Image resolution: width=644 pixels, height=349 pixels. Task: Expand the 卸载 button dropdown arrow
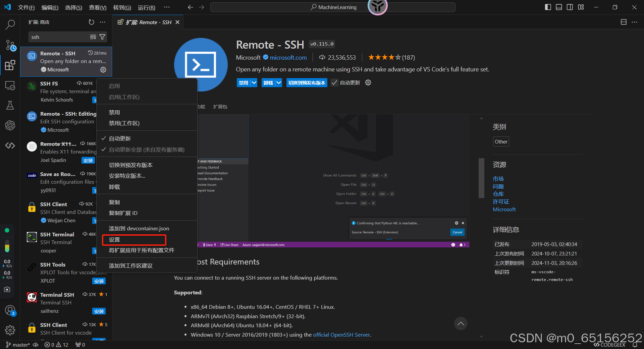[278, 83]
